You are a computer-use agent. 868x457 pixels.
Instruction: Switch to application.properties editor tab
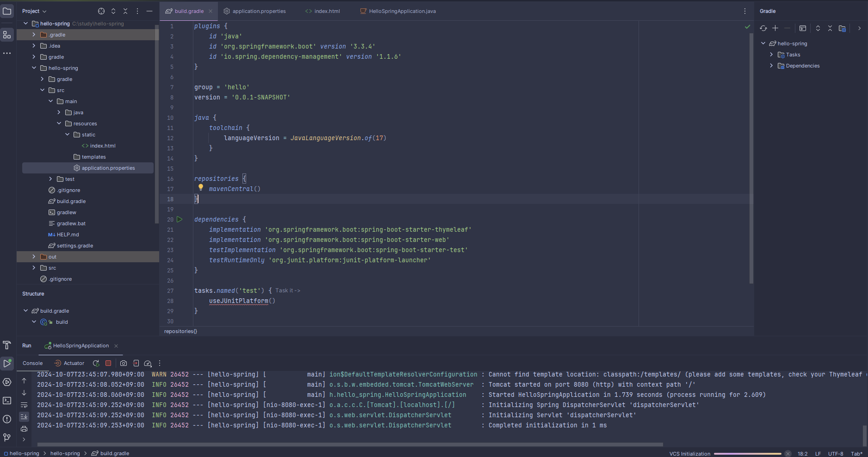tap(254, 11)
